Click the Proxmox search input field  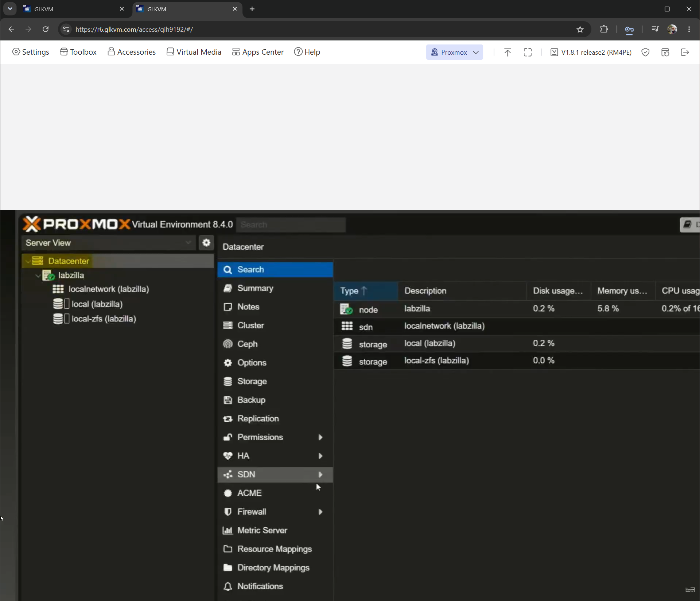tap(291, 225)
